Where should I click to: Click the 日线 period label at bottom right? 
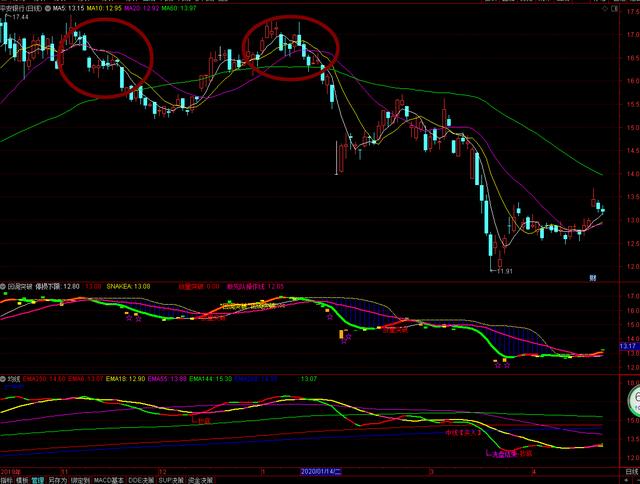coord(631,471)
